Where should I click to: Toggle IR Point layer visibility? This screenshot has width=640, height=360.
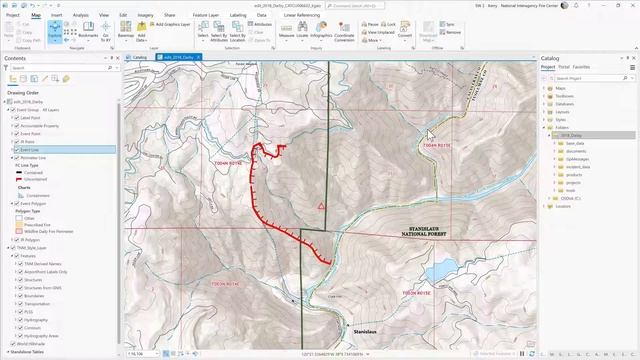pos(17,142)
